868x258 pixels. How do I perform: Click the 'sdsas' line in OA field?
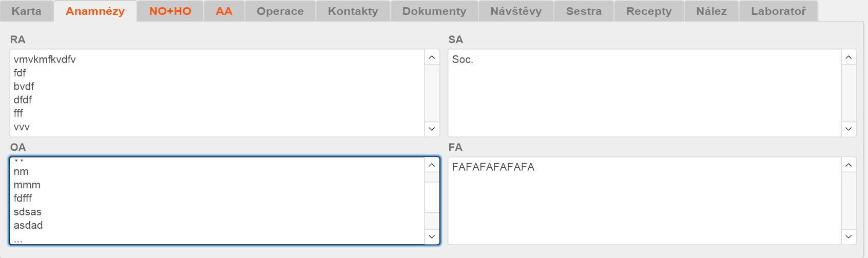point(28,212)
